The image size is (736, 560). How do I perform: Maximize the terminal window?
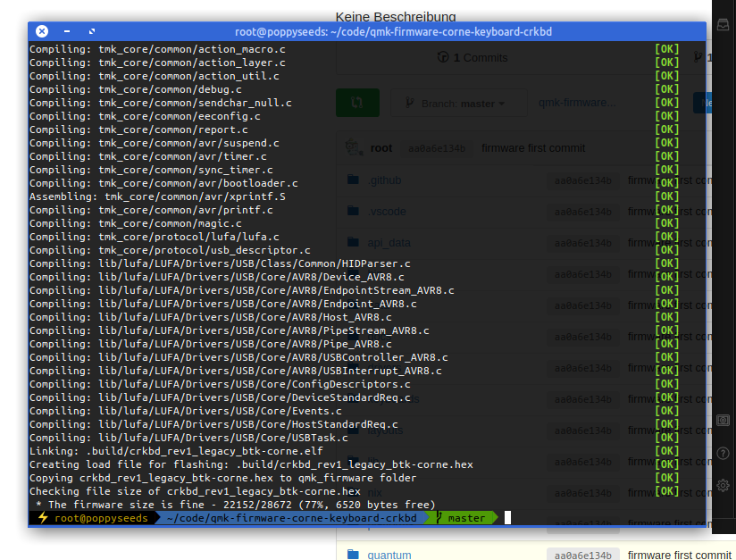pos(92,31)
